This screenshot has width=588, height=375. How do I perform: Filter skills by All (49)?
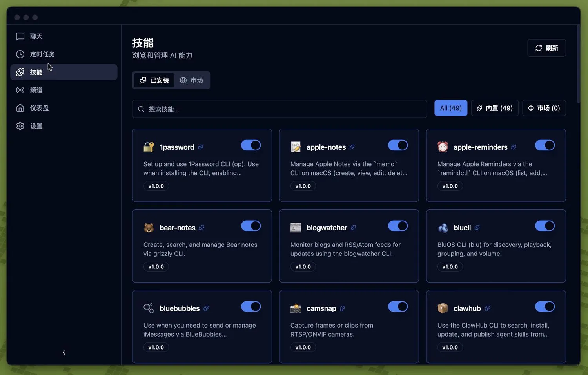[x=451, y=108]
